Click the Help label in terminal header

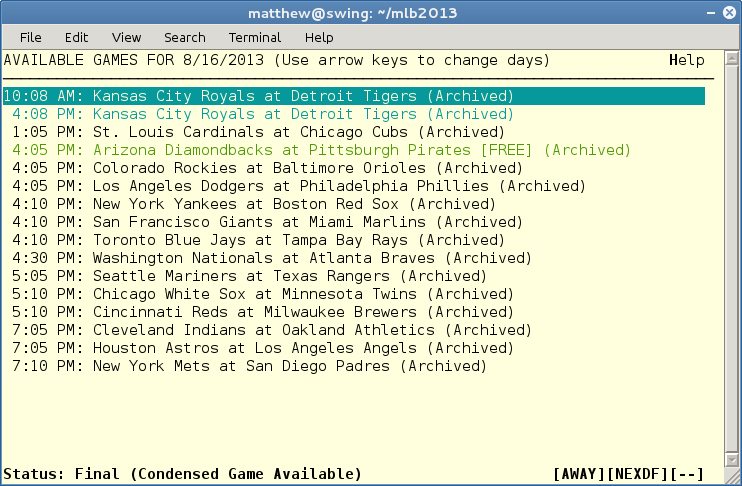[x=687, y=60]
